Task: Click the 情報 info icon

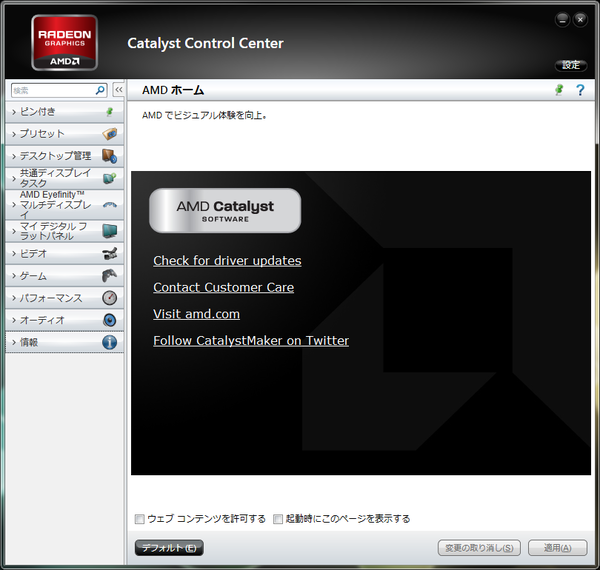Action: pyautogui.click(x=109, y=342)
